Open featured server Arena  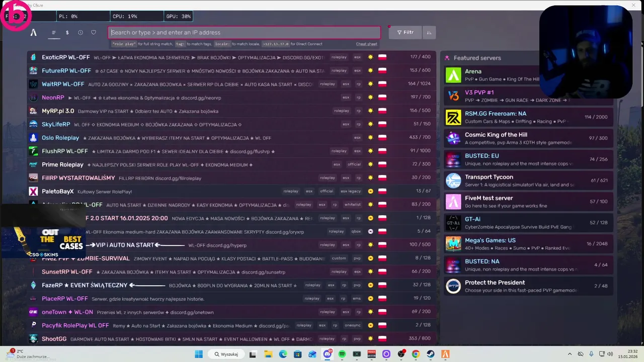pos(528,75)
